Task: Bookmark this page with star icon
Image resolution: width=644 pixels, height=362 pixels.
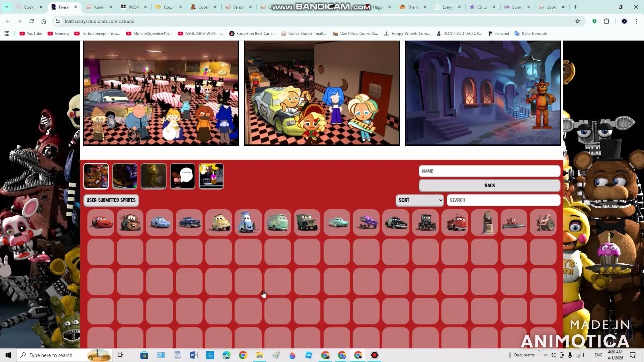Action: click(x=578, y=21)
